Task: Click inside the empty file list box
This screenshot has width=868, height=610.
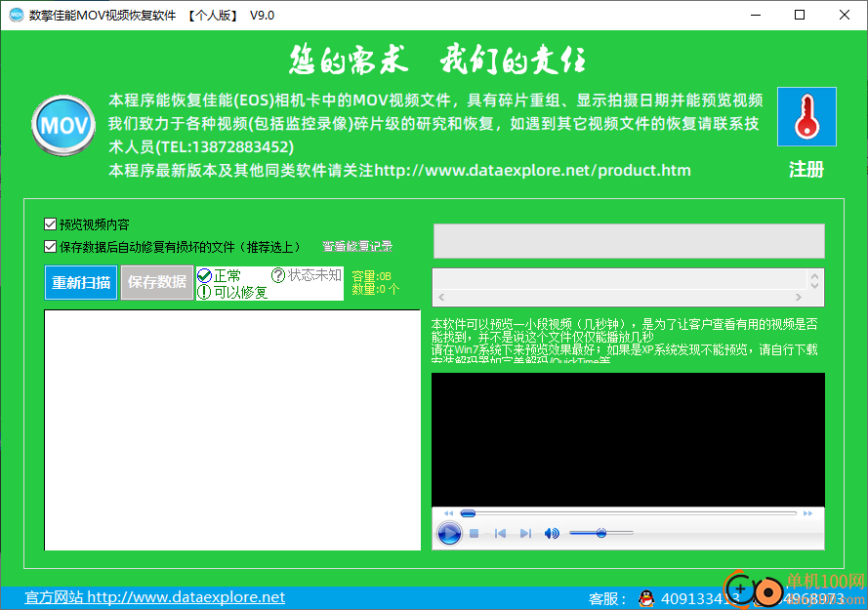Action: (232, 430)
